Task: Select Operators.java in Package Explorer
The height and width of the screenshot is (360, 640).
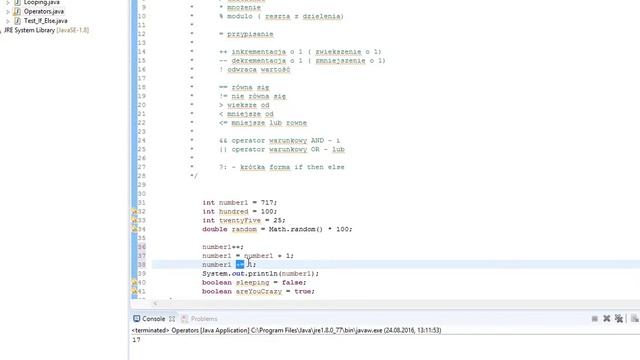Action: (44, 11)
